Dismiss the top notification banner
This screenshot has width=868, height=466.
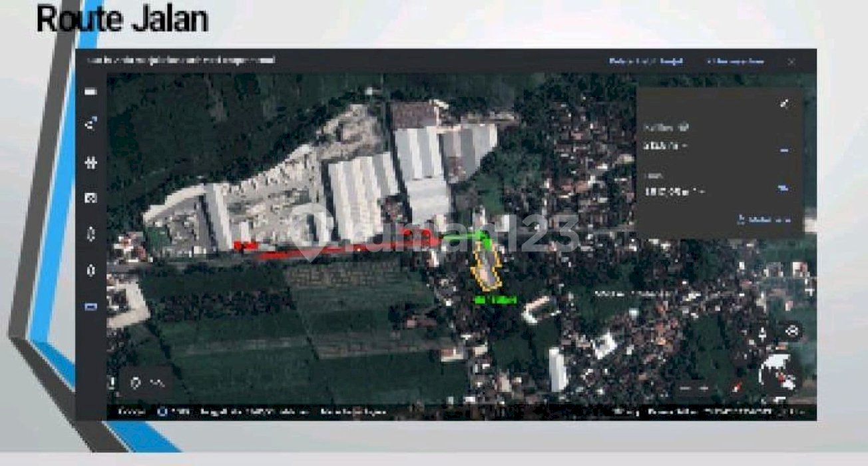[x=791, y=61]
